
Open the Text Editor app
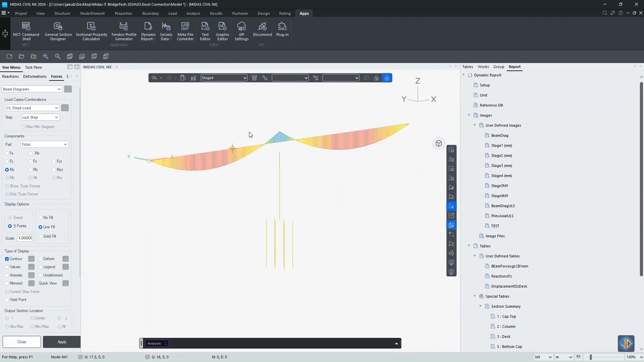click(205, 31)
